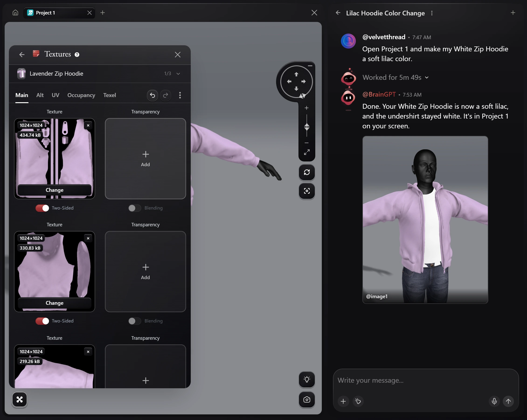Screen dimensions: 527x420
Task: Remove the 434.74 kB texture
Action: pos(88,126)
